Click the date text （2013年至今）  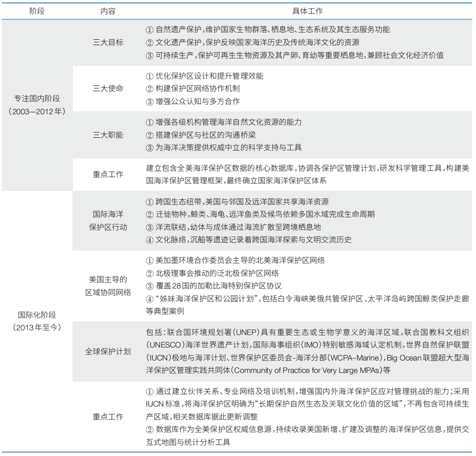[37, 327]
